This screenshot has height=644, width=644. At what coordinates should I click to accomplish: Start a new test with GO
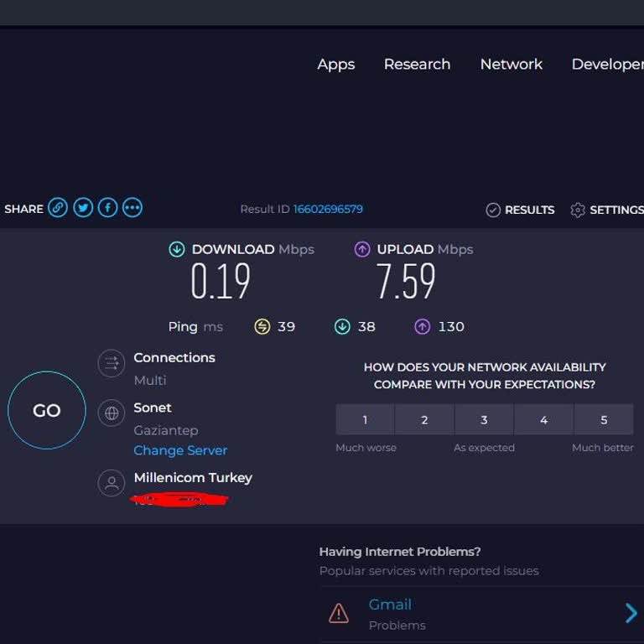point(47,410)
